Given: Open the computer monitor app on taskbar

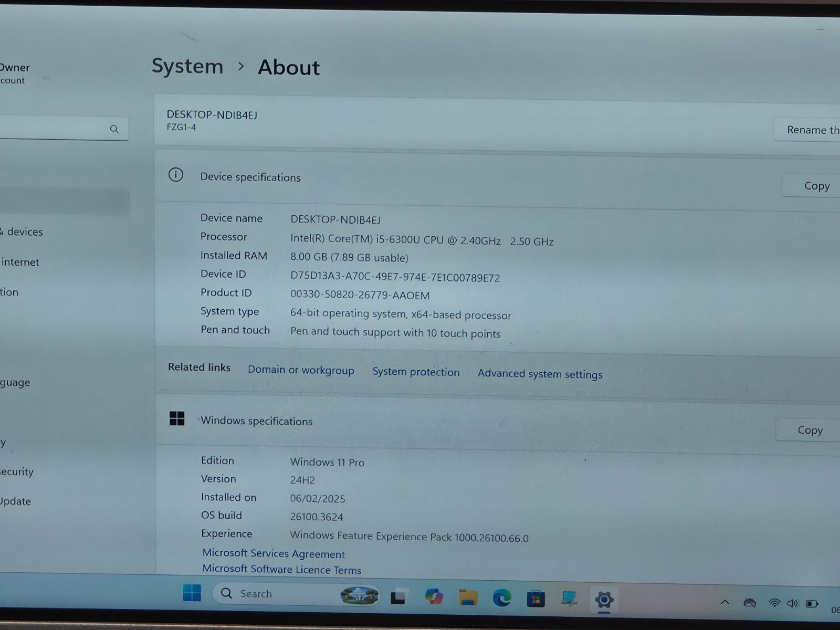Looking at the screenshot, I should pyautogui.click(x=569, y=598).
